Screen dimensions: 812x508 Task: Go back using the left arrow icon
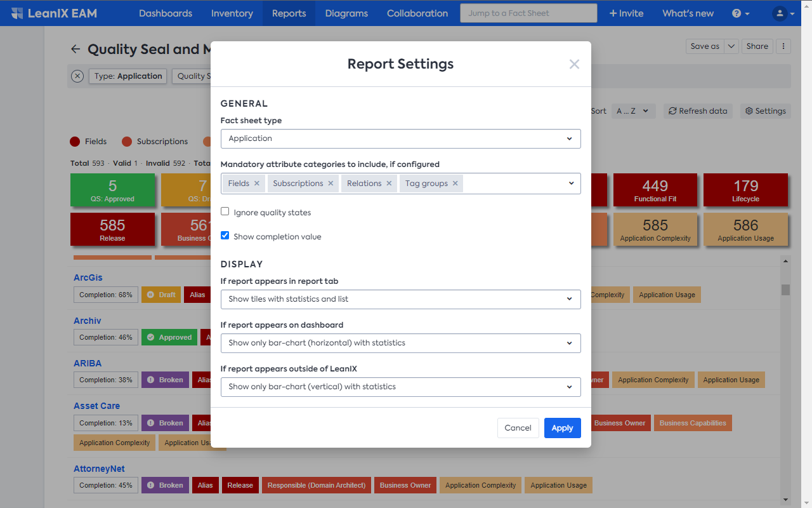point(75,49)
